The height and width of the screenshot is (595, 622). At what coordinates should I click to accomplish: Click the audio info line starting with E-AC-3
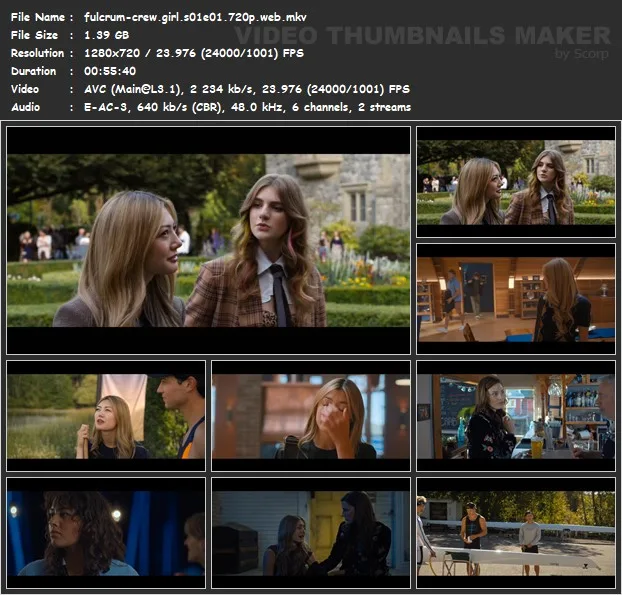(247, 107)
